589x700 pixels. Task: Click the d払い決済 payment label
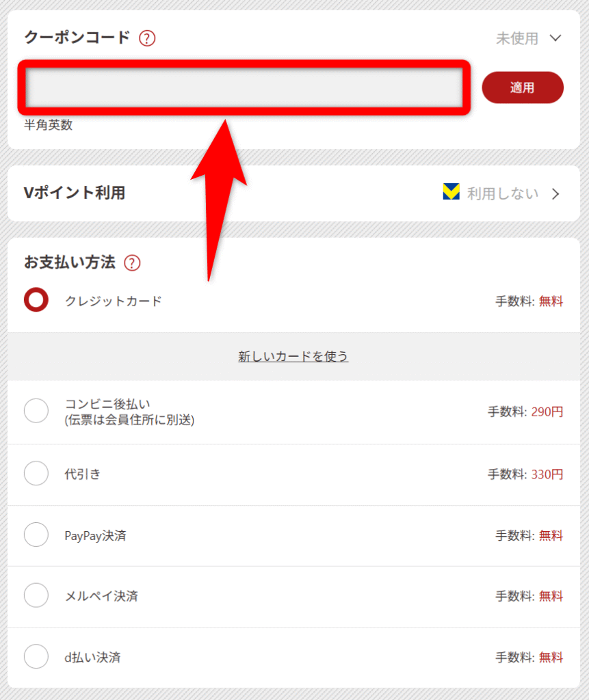coord(92,658)
